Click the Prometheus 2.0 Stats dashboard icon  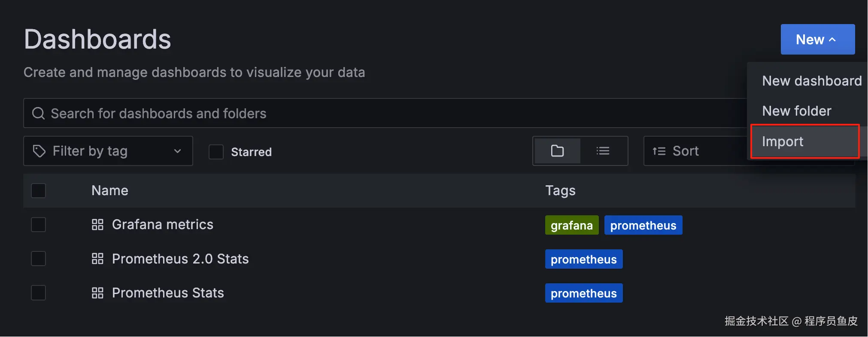(98, 259)
